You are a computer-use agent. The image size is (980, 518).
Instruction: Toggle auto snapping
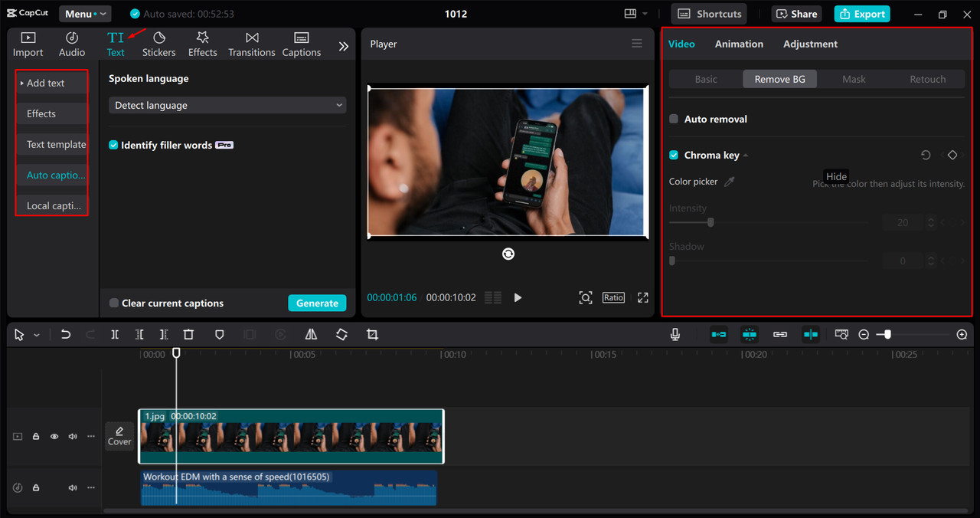(x=750, y=335)
